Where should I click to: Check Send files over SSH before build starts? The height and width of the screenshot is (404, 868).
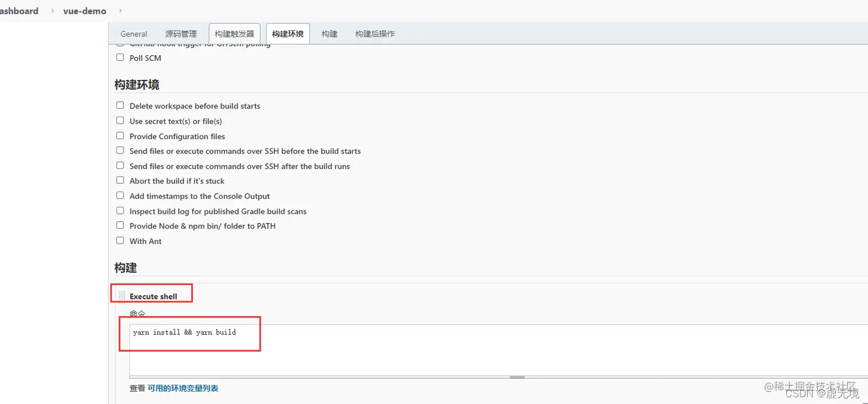coord(120,151)
